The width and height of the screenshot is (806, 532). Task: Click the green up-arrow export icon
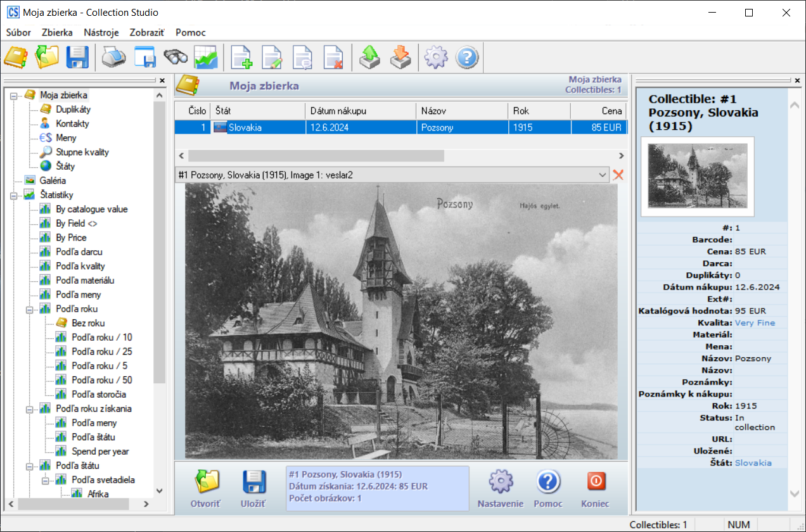click(369, 58)
